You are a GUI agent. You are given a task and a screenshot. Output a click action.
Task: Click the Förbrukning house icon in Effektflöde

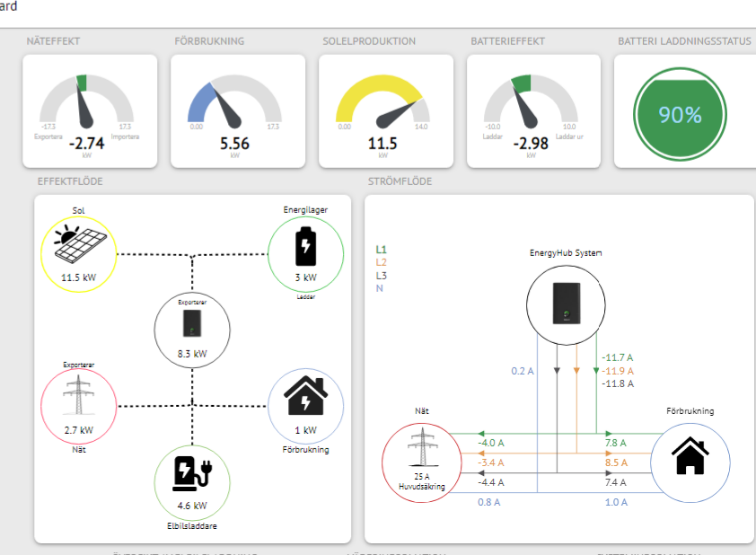tap(306, 398)
